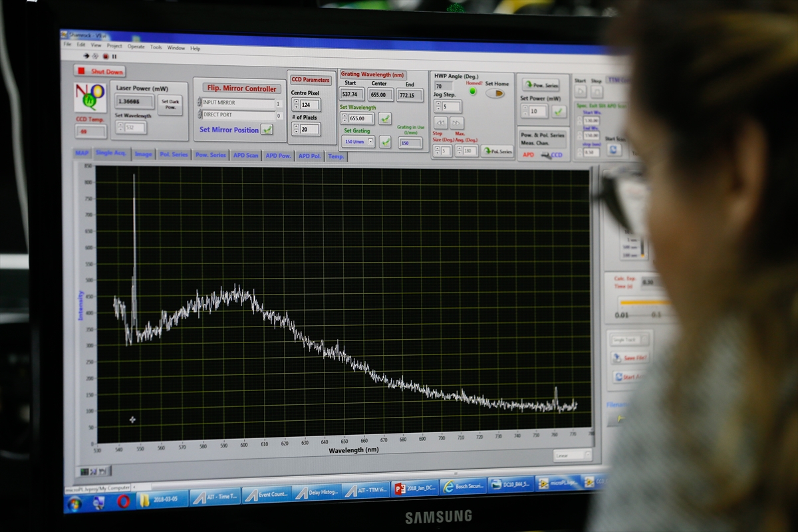The width and height of the screenshot is (798, 532).
Task: Open the Tools menu
Action: (156, 47)
